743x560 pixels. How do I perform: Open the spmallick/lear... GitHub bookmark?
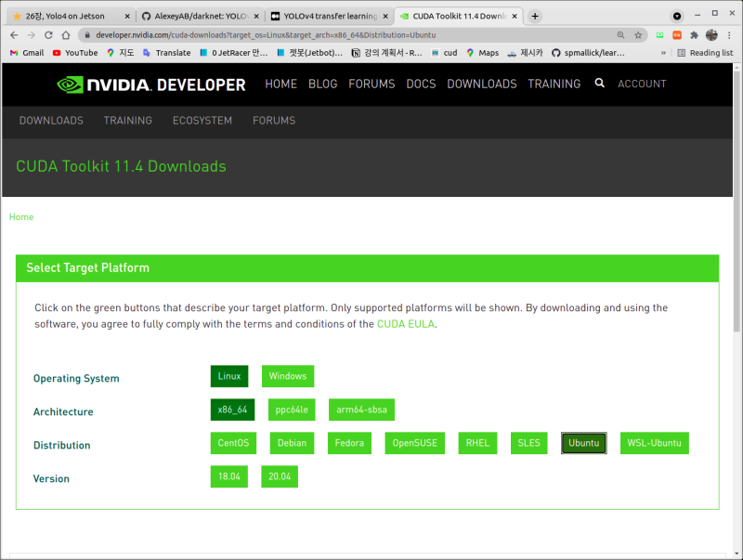(588, 53)
